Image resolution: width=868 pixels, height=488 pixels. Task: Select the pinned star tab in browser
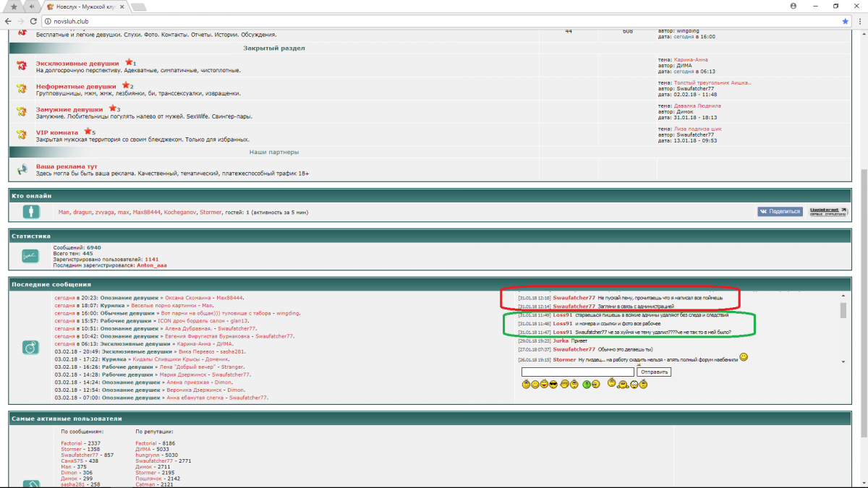[14, 7]
